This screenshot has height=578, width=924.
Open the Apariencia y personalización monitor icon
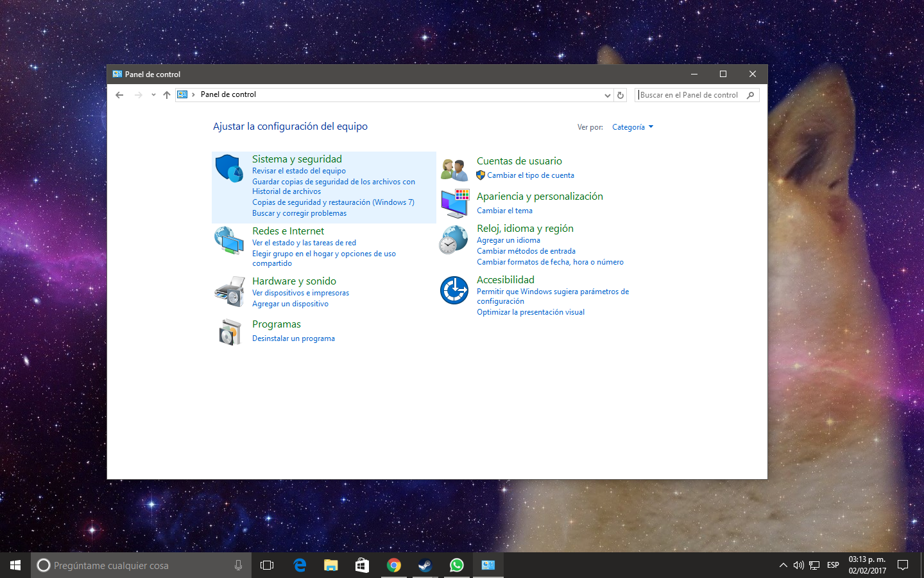click(455, 203)
